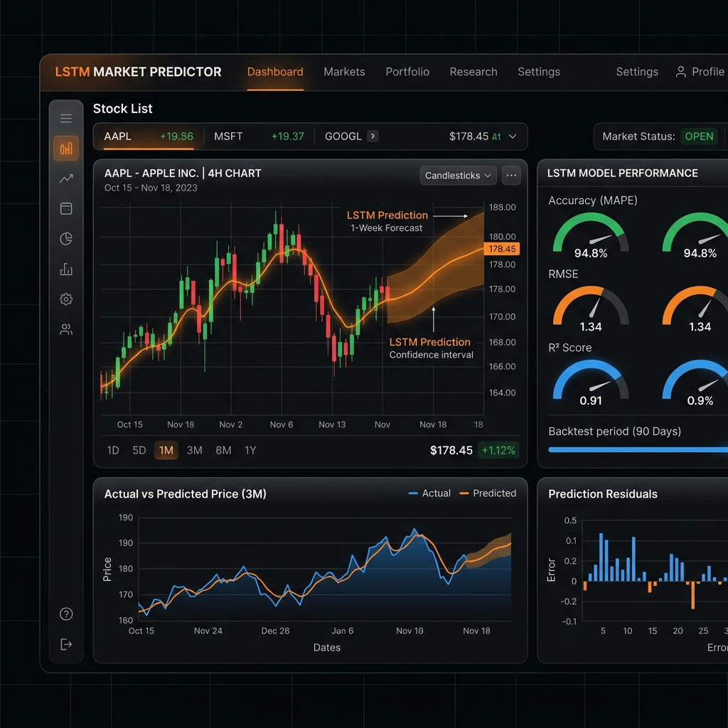The image size is (728, 728).
Task: Click the 'Prediction Residuals' panel title
Action: pyautogui.click(x=603, y=494)
